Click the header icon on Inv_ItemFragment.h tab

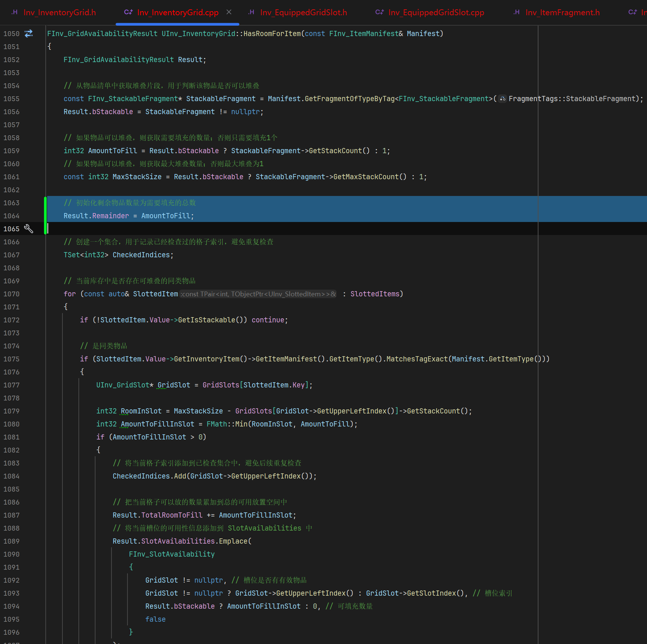[x=517, y=12]
